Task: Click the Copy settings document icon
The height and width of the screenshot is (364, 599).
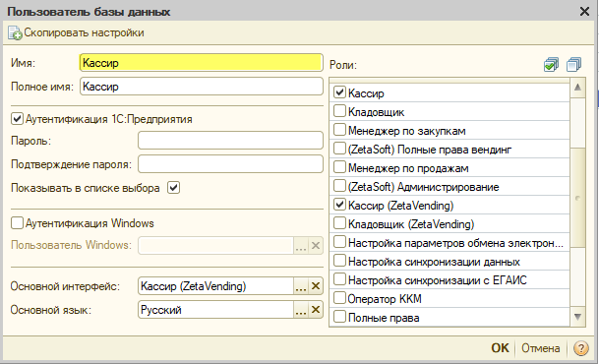Action: coord(15,32)
